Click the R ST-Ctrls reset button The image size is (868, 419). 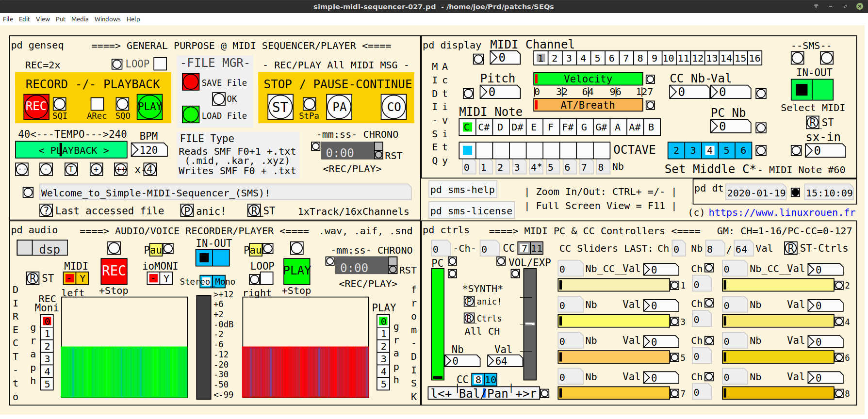pos(790,248)
